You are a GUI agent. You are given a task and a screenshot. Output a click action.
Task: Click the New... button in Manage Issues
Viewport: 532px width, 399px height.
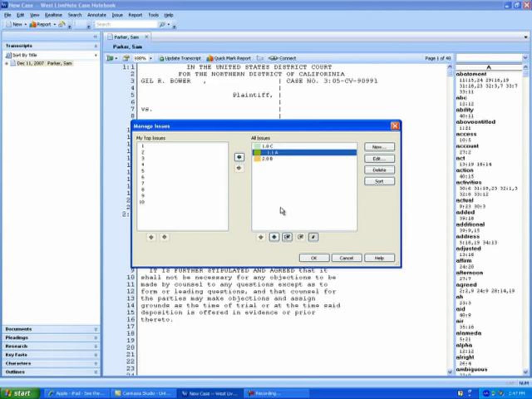[379, 147]
